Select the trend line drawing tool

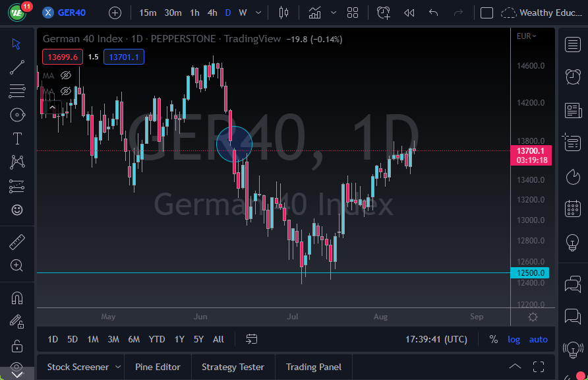pyautogui.click(x=17, y=67)
